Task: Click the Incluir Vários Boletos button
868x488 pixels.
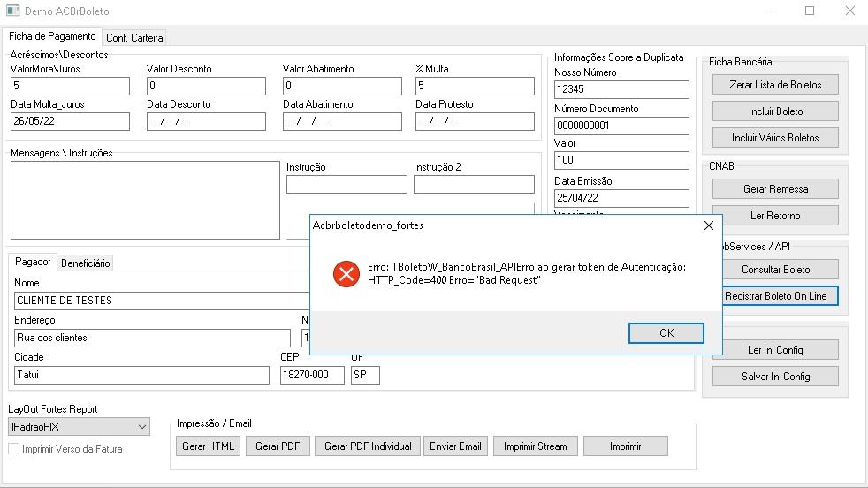Action: click(775, 137)
